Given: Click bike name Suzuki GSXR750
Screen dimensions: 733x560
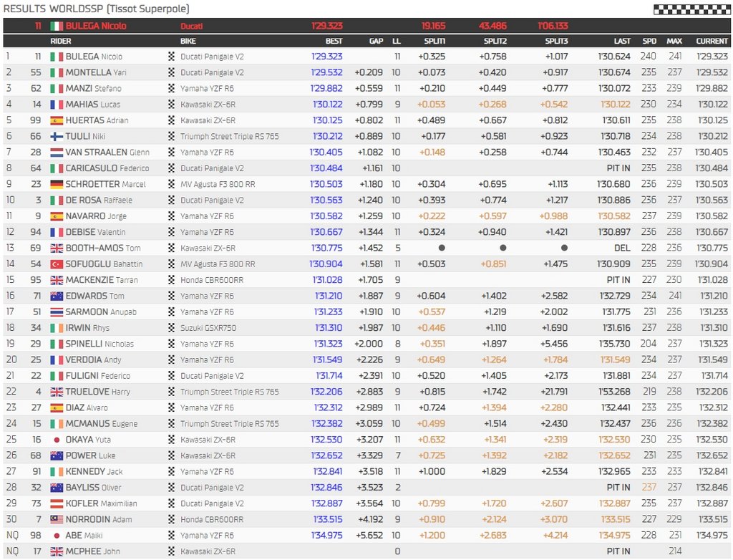Looking at the screenshot, I should [208, 328].
